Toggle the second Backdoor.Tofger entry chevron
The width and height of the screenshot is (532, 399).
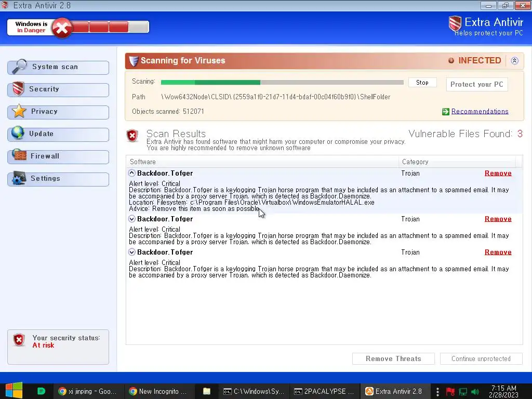(131, 219)
